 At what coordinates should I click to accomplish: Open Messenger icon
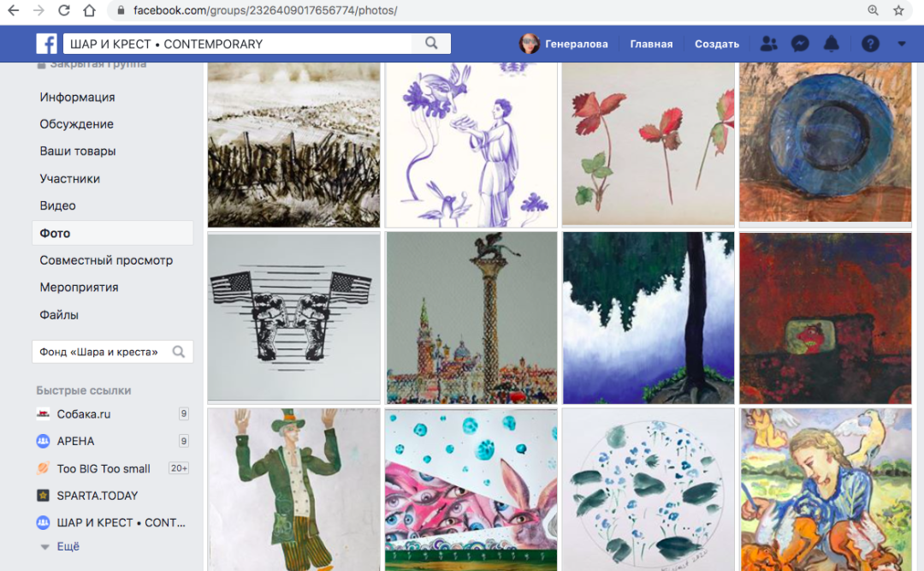click(800, 44)
